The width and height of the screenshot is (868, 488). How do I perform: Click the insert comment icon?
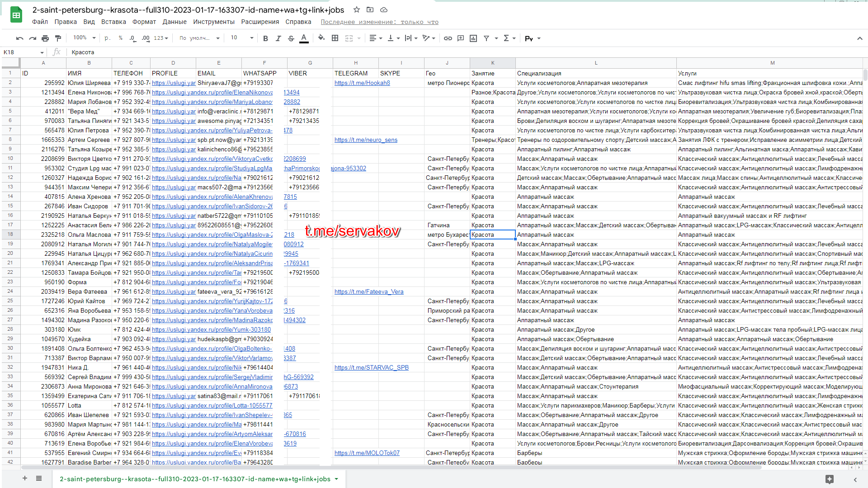461,38
